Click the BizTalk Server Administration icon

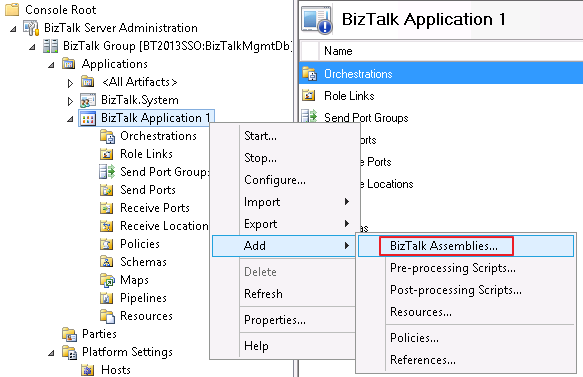31,28
